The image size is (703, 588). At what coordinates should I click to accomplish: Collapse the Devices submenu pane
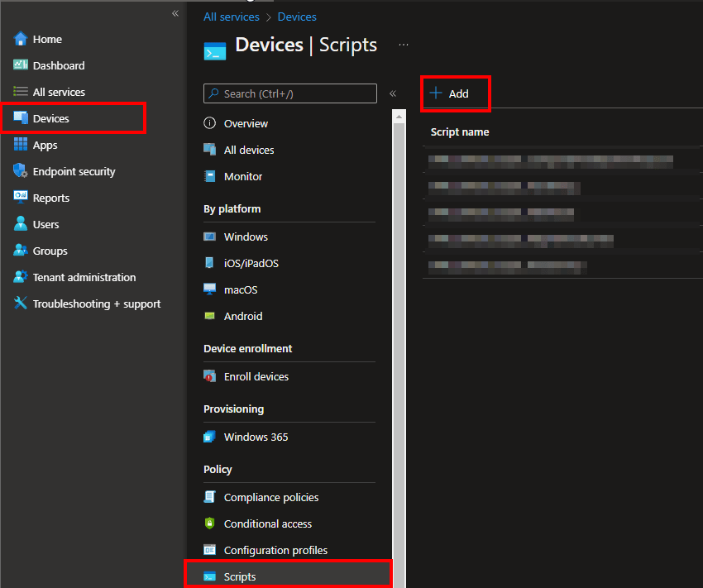393,93
